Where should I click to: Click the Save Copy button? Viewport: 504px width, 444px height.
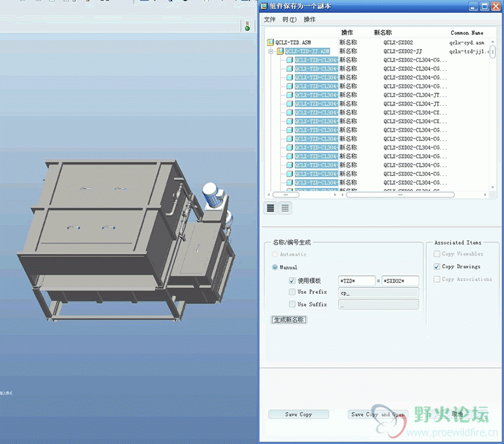click(299, 415)
